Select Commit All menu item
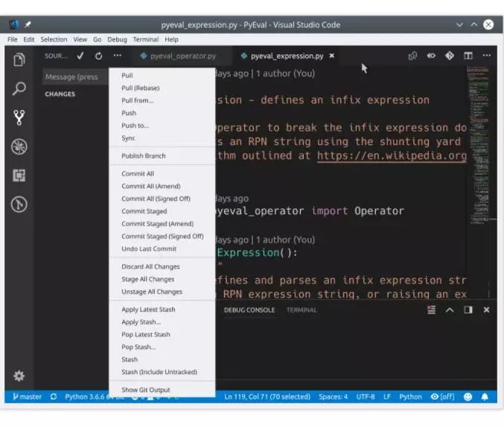This screenshot has height=427, width=504. [162, 174]
